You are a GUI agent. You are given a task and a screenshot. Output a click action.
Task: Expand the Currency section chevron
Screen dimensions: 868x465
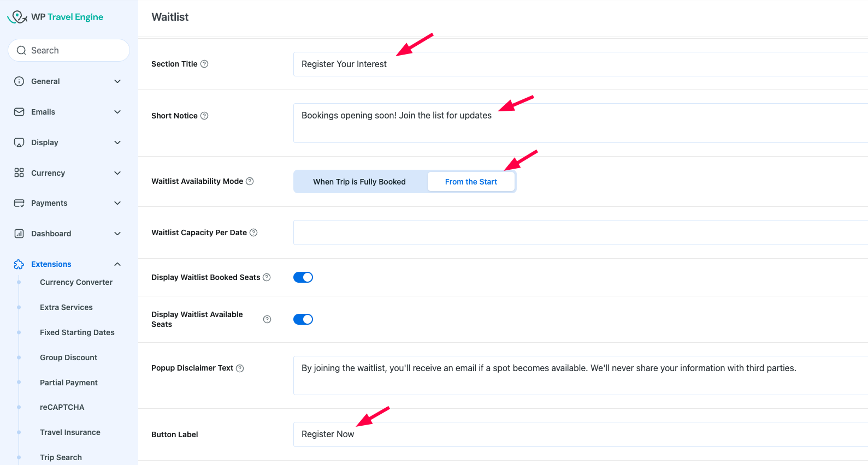click(117, 173)
